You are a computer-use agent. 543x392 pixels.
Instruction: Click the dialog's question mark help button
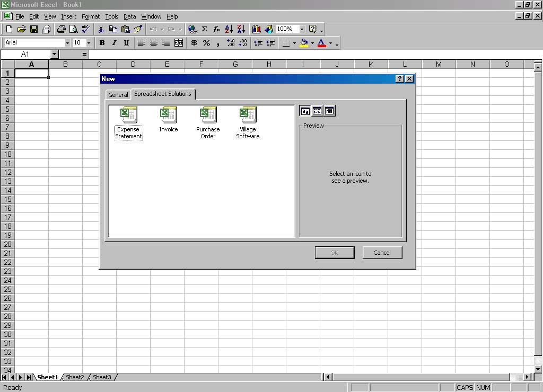click(400, 79)
